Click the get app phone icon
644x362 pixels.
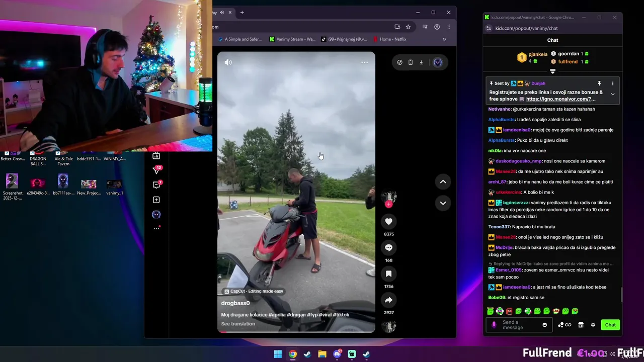[x=411, y=62]
